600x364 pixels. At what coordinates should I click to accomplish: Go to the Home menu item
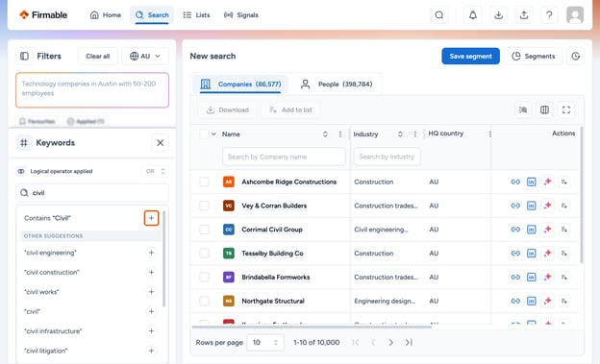pos(105,15)
